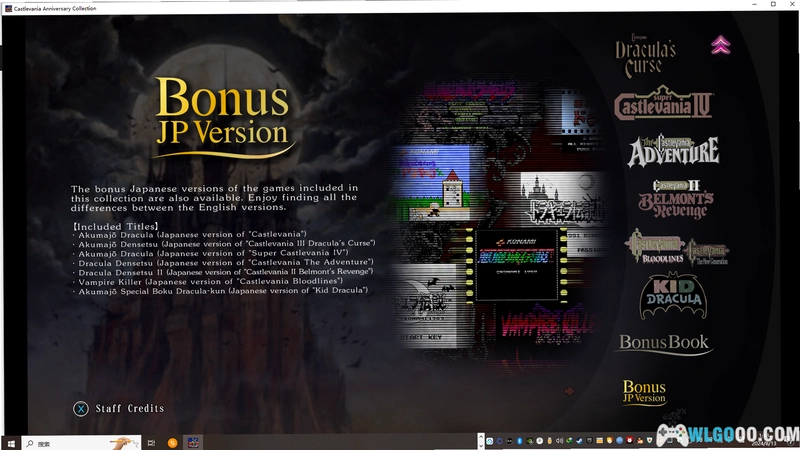This screenshot has height=450, width=800.
Task: Click the pink double up chevron
Action: pyautogui.click(x=720, y=45)
